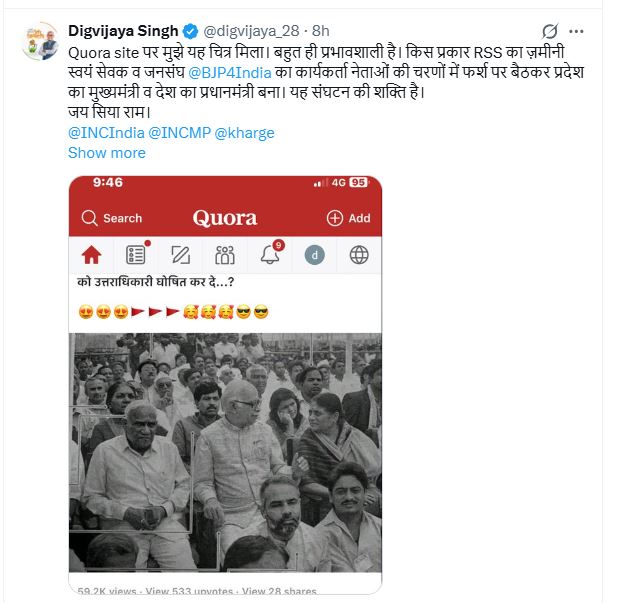Viewport: 624px width, 603px height.
Task: Open the @INCIndia mention link
Action: tap(105, 132)
